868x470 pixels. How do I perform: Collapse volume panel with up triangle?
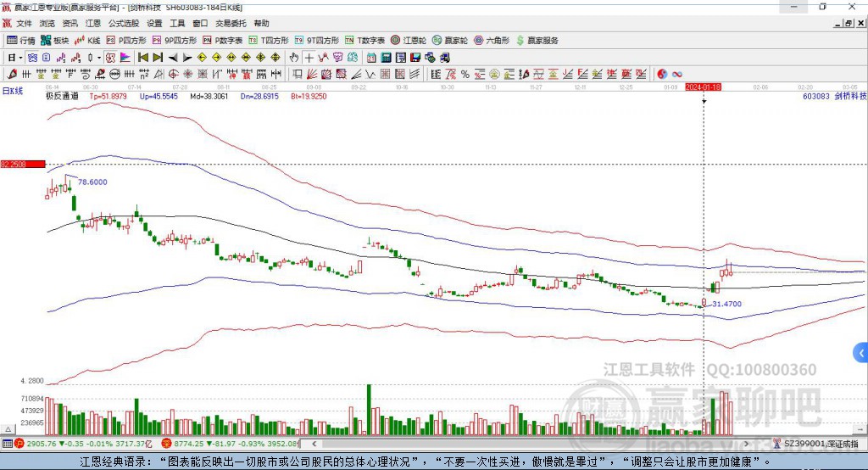click(x=8, y=429)
